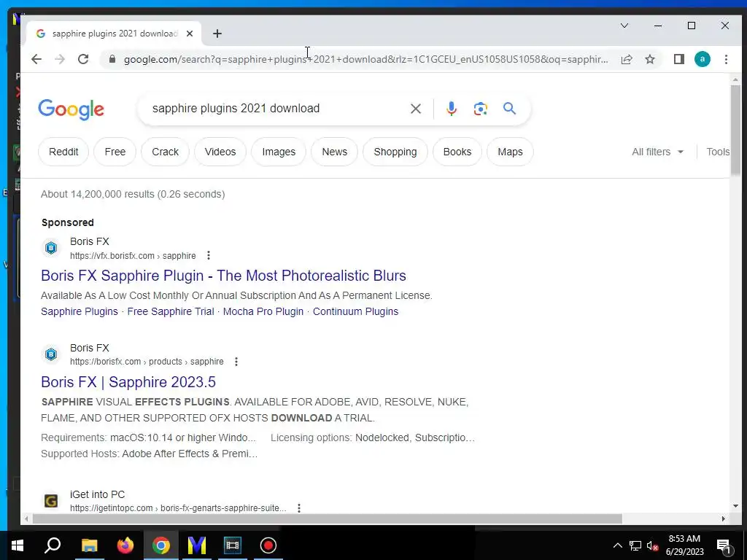Click the browser forward arrow

(60, 59)
